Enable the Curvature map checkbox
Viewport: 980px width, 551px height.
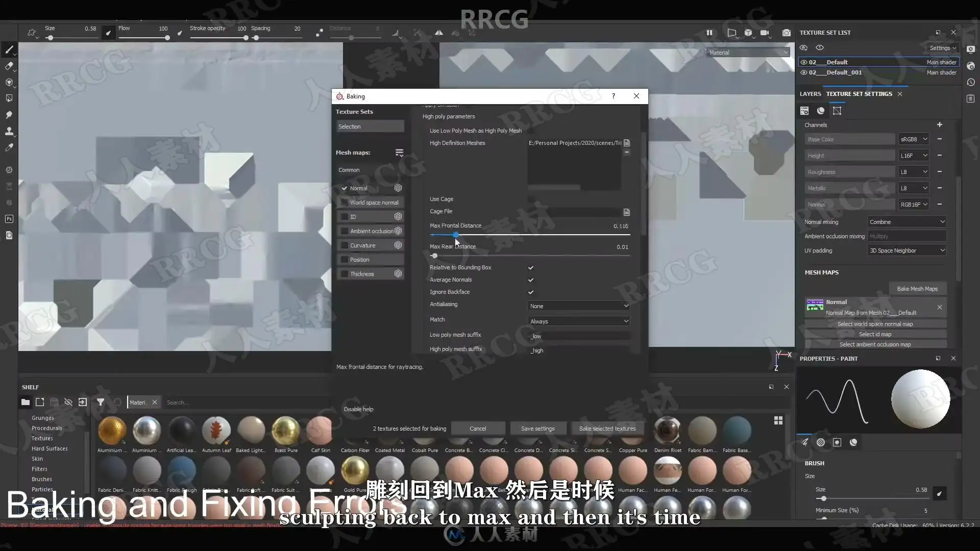[x=345, y=245]
